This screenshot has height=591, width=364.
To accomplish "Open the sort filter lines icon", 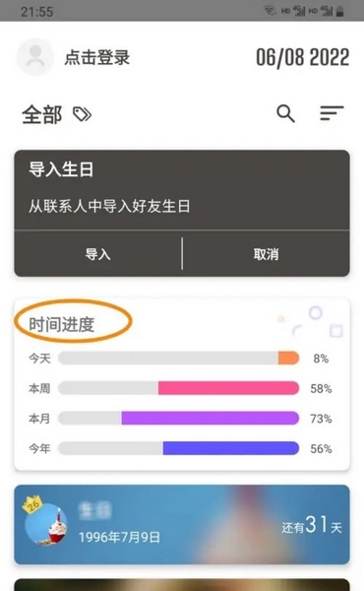I will 332,113.
